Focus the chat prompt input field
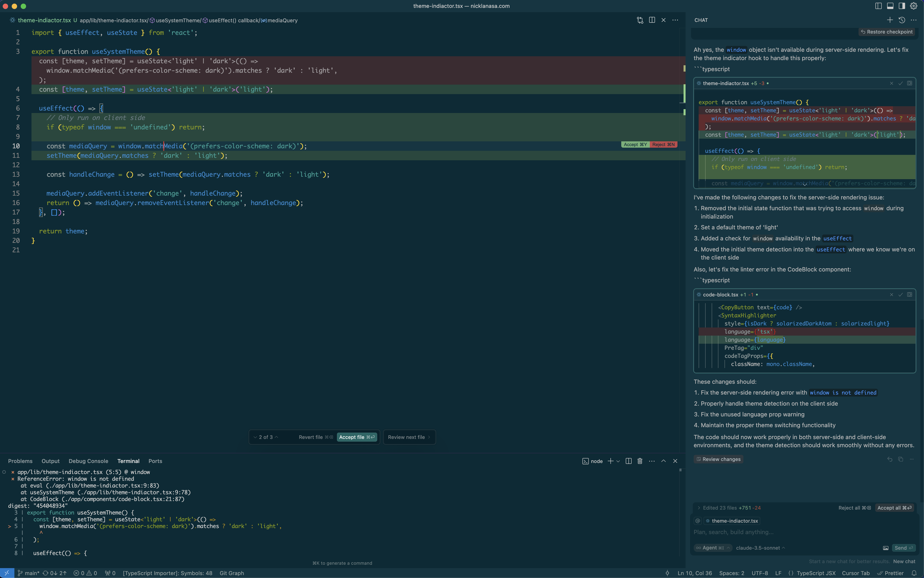Image resolution: width=924 pixels, height=578 pixels. (x=804, y=532)
